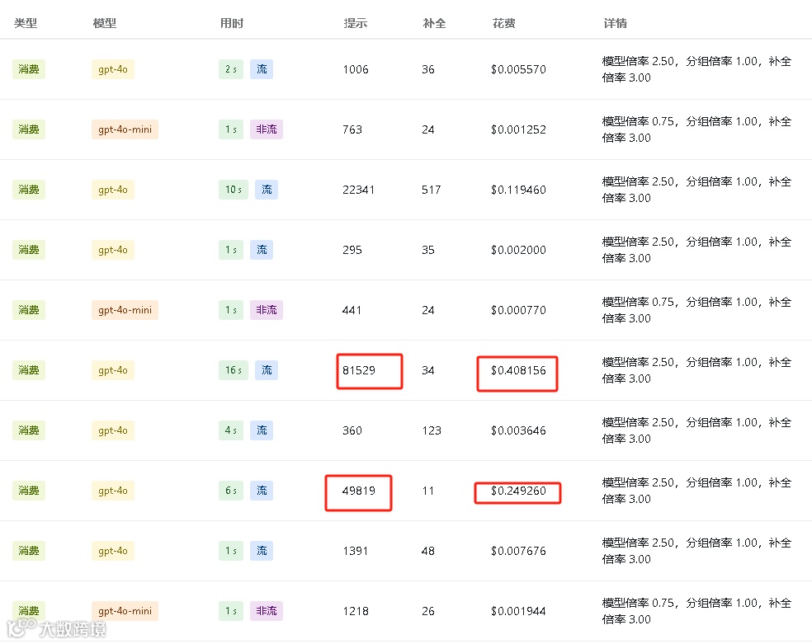Click the 流 tag beside 2 s

262,69
